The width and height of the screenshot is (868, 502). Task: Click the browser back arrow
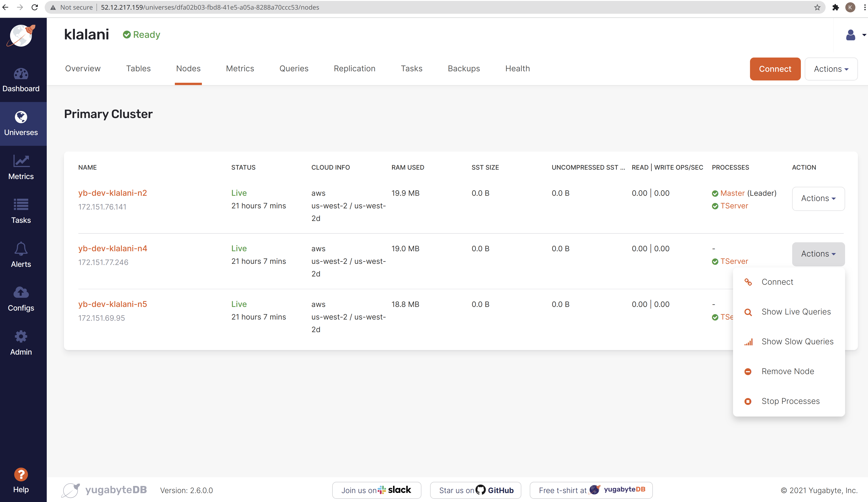coord(5,7)
